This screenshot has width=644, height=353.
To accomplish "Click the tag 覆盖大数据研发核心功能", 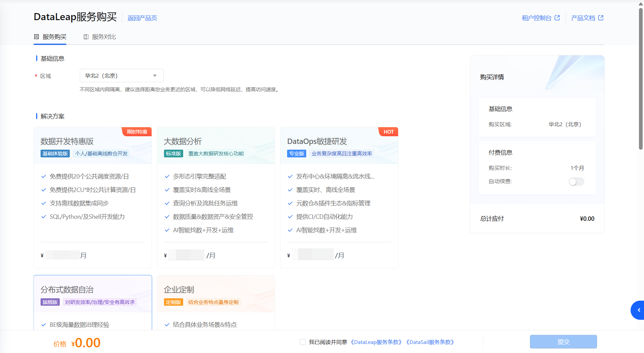I will tap(216, 154).
